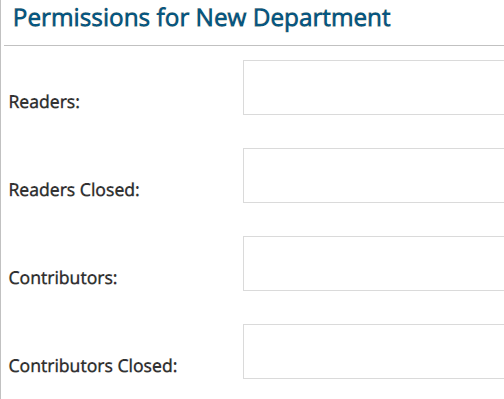Click the box next to Readers Closed
The height and width of the screenshot is (399, 504).
(374, 175)
